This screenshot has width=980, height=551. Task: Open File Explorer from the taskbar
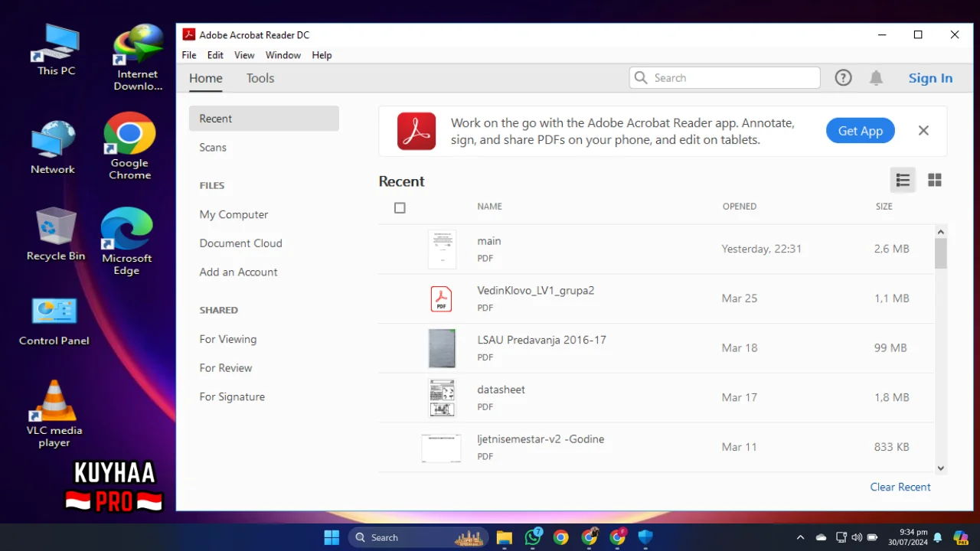(x=504, y=537)
